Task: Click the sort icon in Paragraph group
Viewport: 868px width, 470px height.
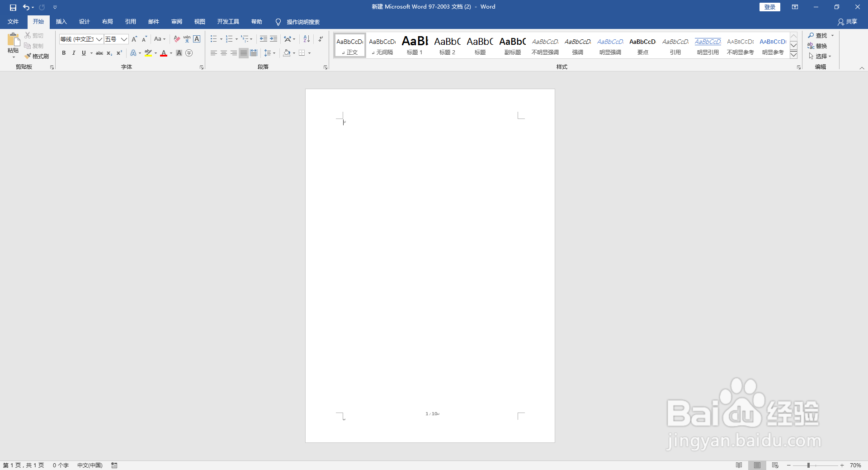Action: pos(306,39)
